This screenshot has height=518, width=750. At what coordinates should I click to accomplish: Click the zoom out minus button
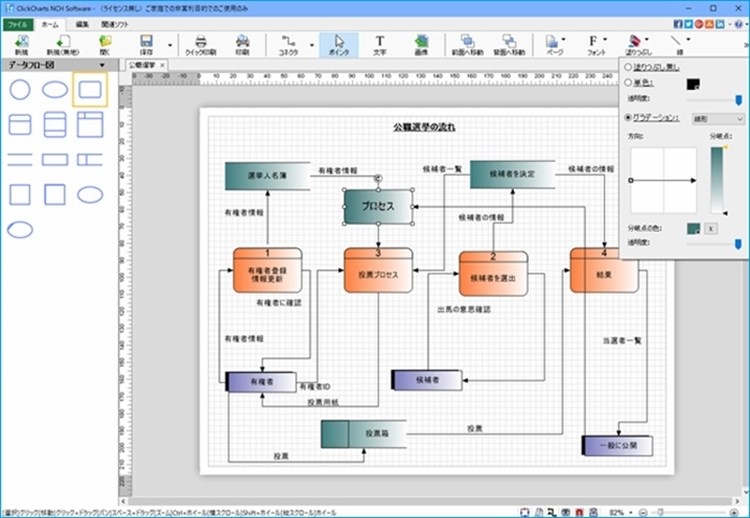[x=643, y=512]
